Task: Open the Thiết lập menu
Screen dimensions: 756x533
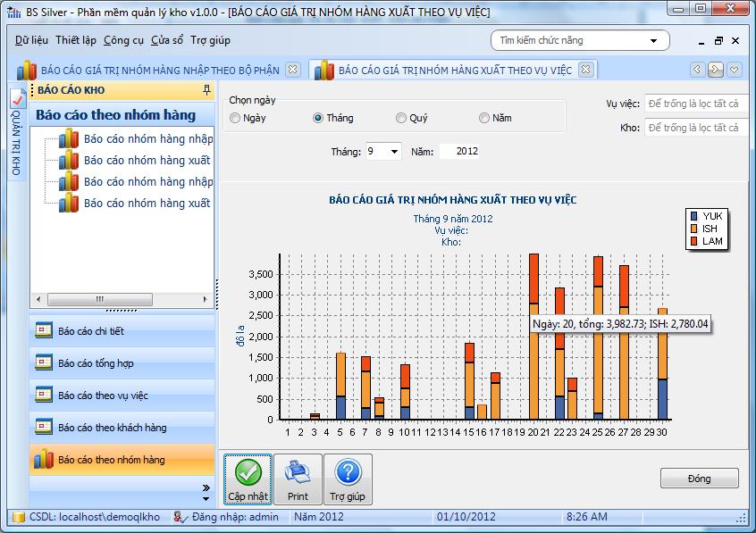Action: (x=76, y=40)
